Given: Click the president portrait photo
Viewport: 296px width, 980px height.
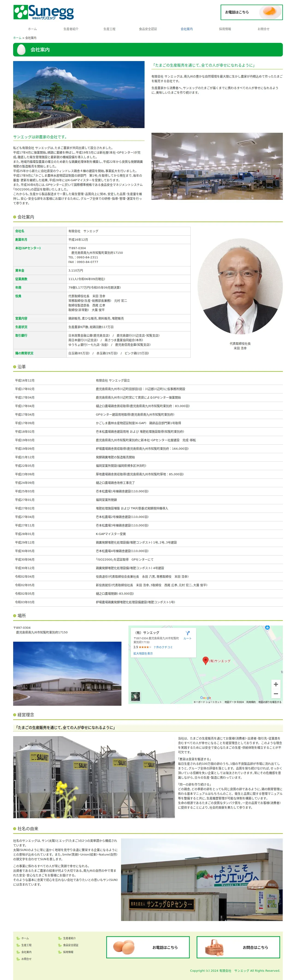Looking at the screenshot, I should [240, 286].
